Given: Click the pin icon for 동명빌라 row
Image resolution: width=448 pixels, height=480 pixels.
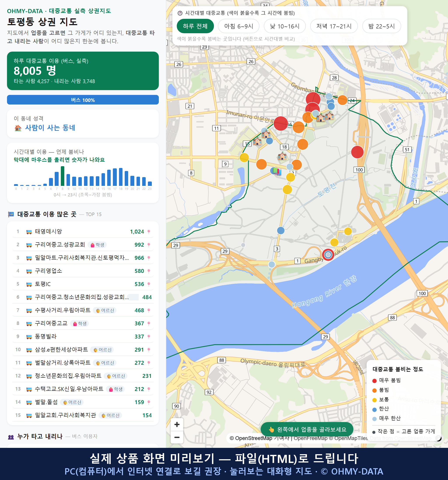Looking at the screenshot, I should pyautogui.click(x=149, y=337).
